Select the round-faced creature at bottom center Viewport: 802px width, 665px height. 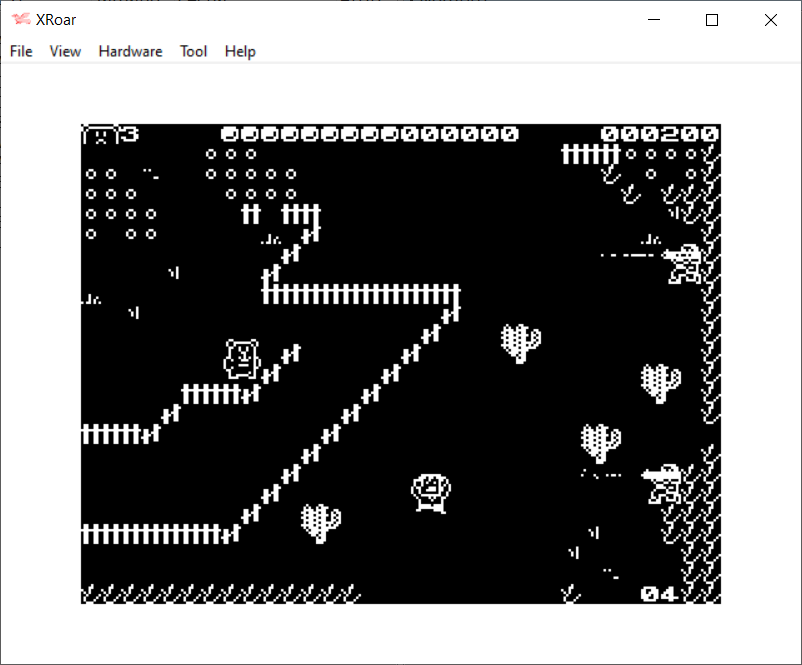[x=431, y=493]
